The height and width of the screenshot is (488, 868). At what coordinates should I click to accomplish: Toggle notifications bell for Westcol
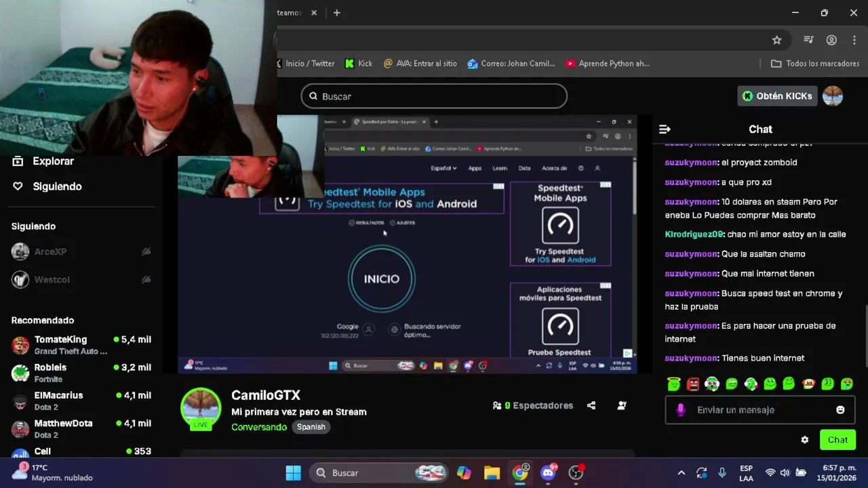pyautogui.click(x=146, y=279)
